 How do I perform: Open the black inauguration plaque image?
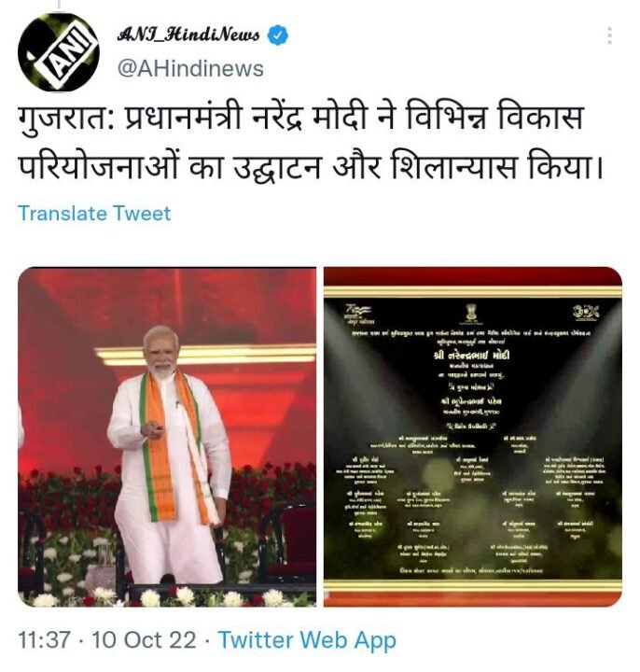(472, 437)
